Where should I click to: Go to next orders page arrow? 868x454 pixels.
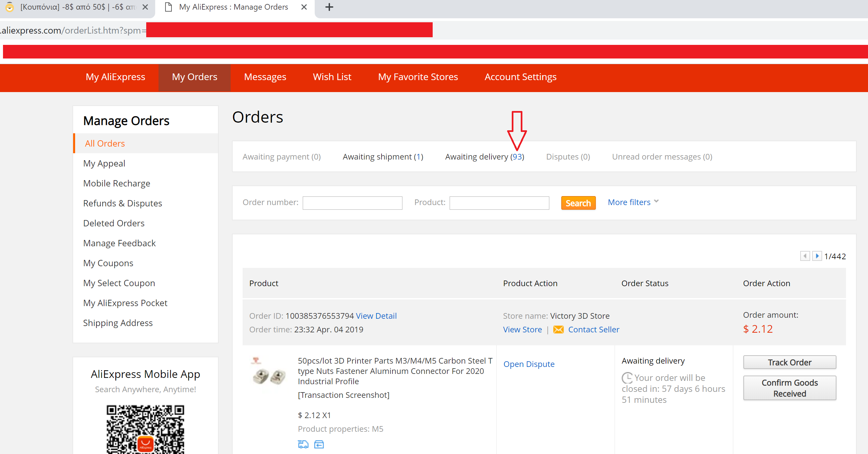817,256
